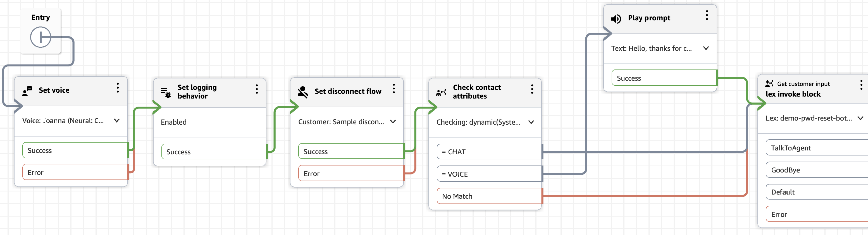Expand the Checking: dynamic chevron

pyautogui.click(x=531, y=122)
